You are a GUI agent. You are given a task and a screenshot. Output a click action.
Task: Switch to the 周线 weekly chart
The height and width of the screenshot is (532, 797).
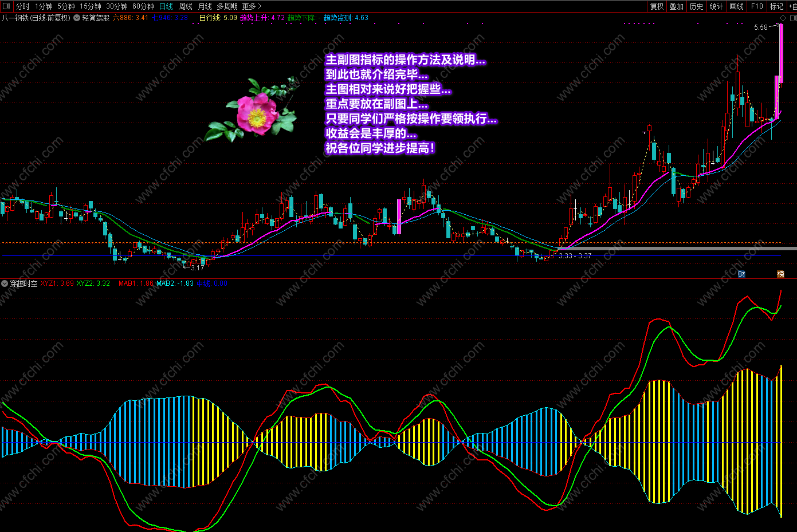[186, 6]
